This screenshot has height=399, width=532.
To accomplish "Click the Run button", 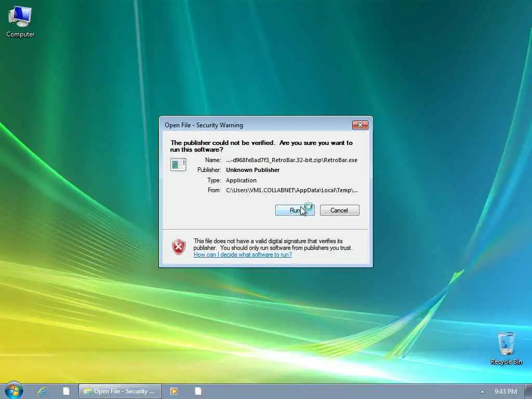I will [295, 210].
